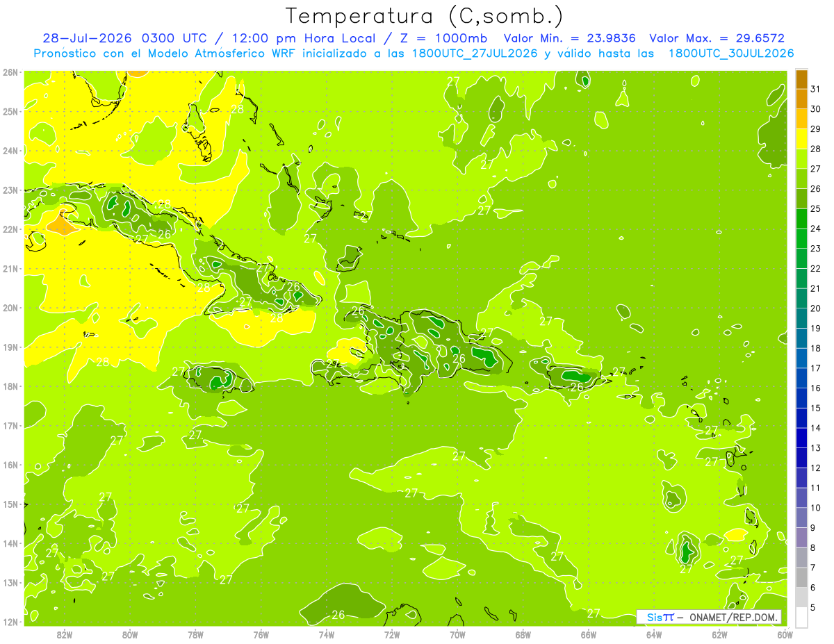The image size is (834, 644).
Task: Click the 72W longitude axis label
Action: [392, 635]
